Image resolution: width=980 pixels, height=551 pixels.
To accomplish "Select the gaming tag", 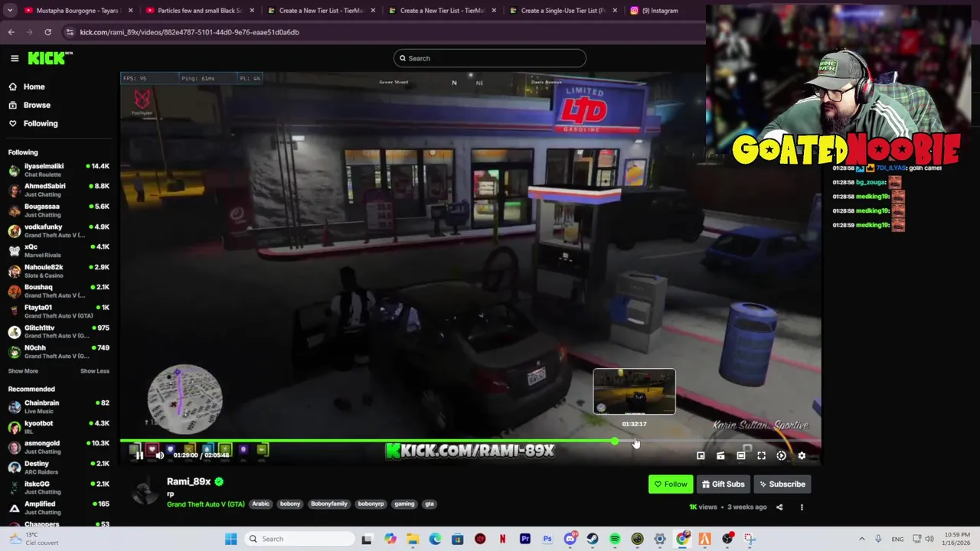I will click(x=404, y=504).
